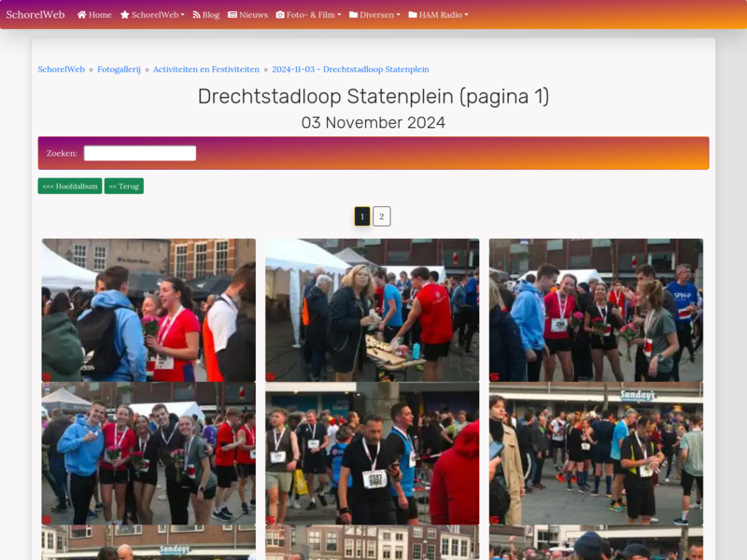Follow the Activiteiten en Festiviteiten breadcrumb

tap(206, 69)
